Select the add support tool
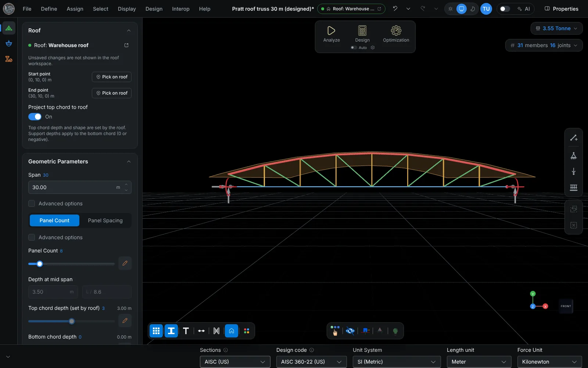588x368 pixels. point(573,156)
